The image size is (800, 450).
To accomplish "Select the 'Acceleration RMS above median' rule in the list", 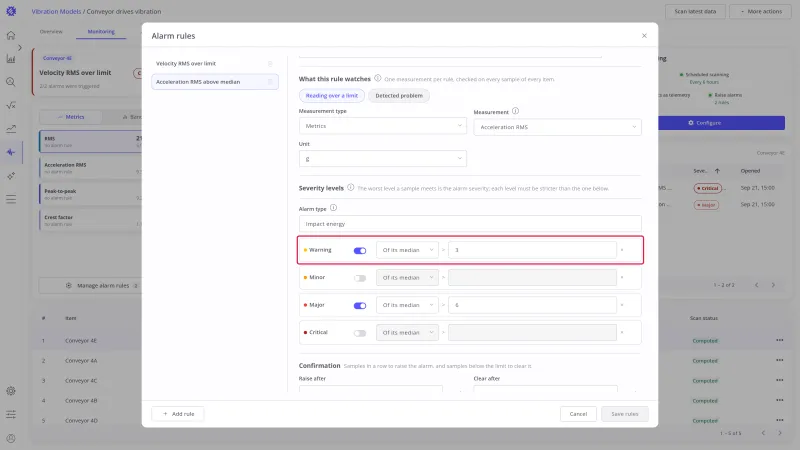I will point(214,82).
